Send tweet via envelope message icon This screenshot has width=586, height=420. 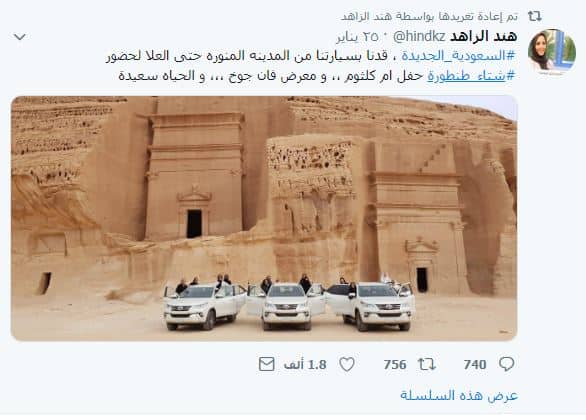[266, 364]
